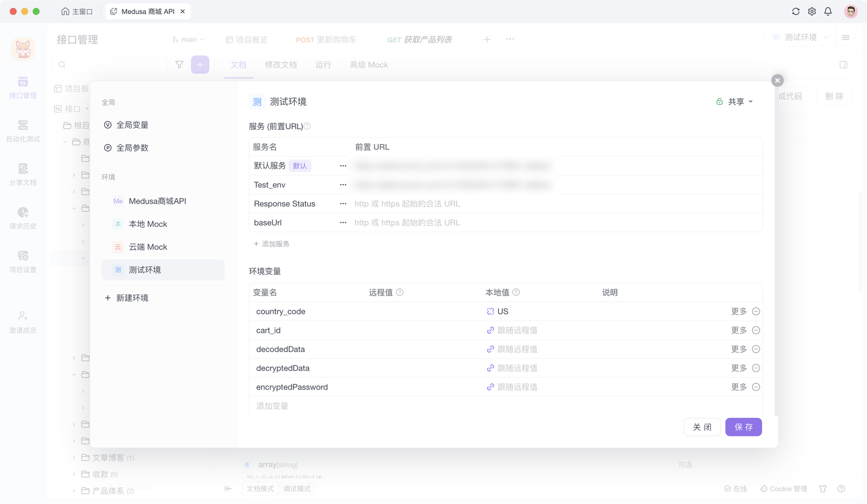
Task: Toggle 跟随远程值 for cart_id variable
Action: [490, 330]
